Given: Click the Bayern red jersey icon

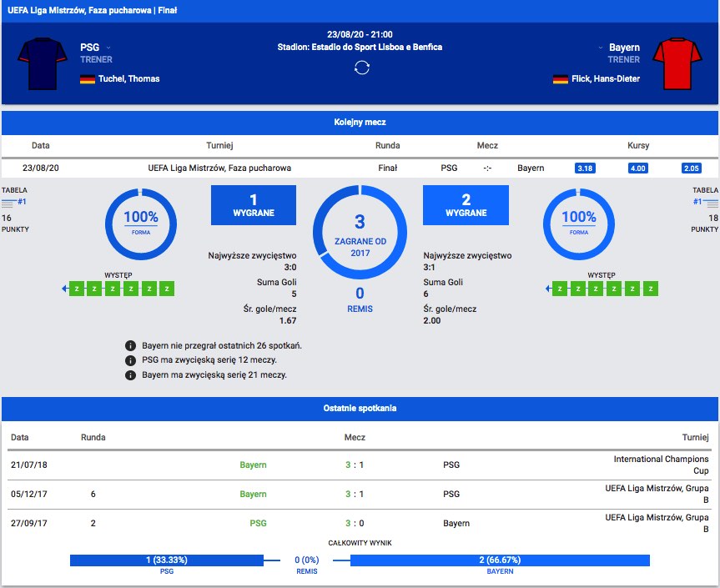Looking at the screenshot, I should coord(678,63).
